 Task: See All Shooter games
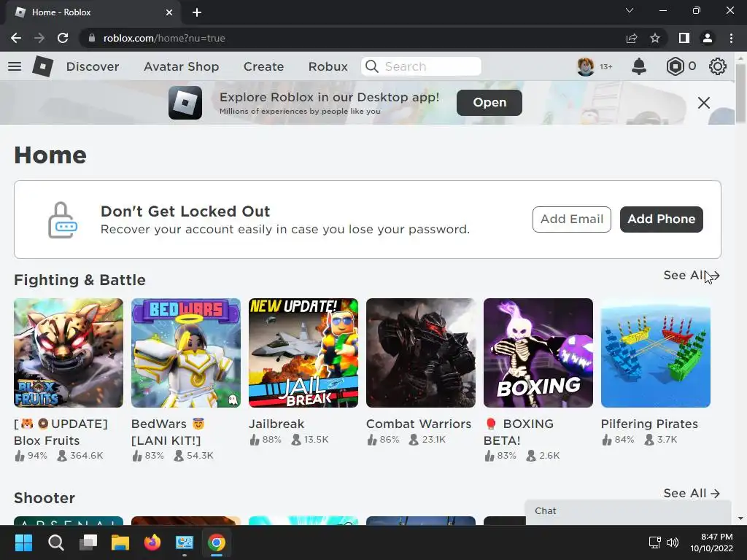692,494
